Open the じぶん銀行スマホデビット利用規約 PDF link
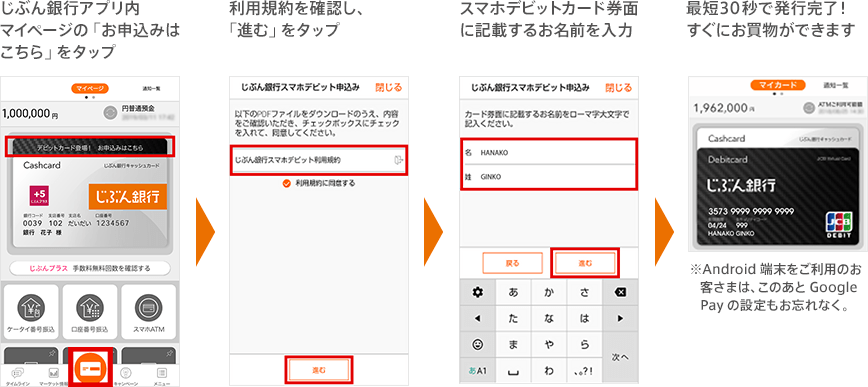Image resolution: width=868 pixels, height=387 pixels. tap(319, 160)
